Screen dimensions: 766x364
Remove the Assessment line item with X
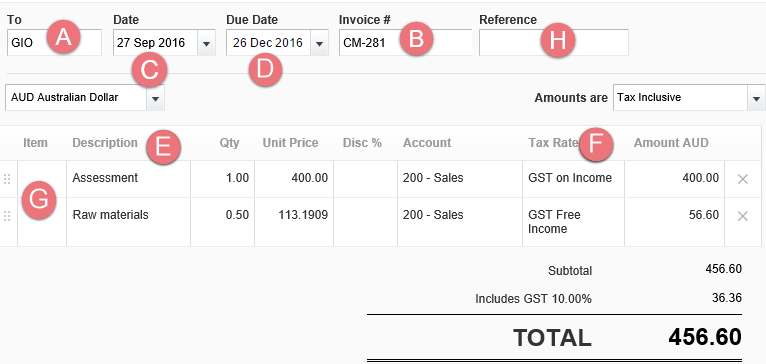743,179
